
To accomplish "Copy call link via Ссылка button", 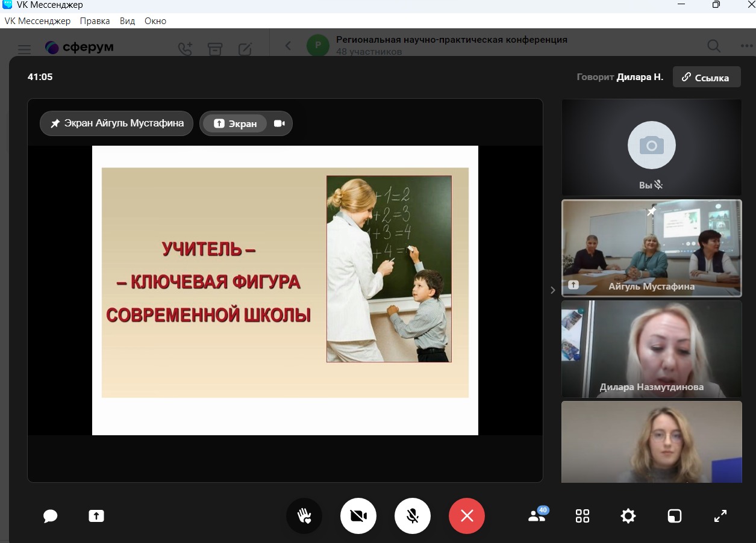I will click(x=706, y=77).
